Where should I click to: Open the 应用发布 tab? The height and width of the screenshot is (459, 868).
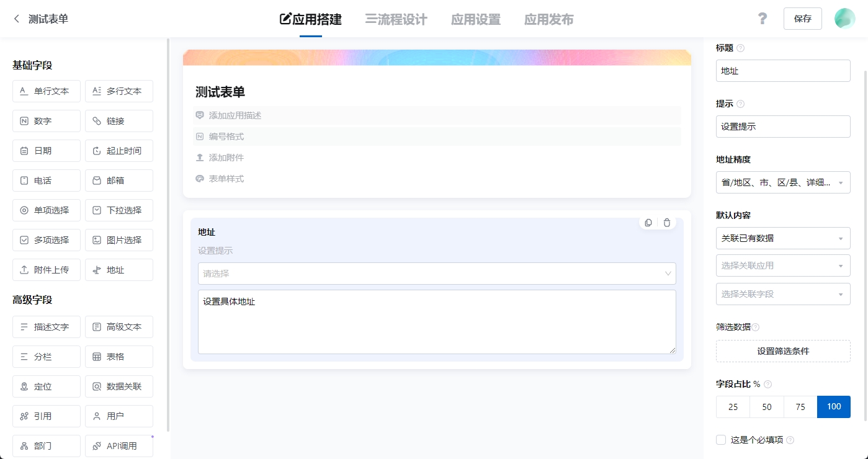click(548, 19)
